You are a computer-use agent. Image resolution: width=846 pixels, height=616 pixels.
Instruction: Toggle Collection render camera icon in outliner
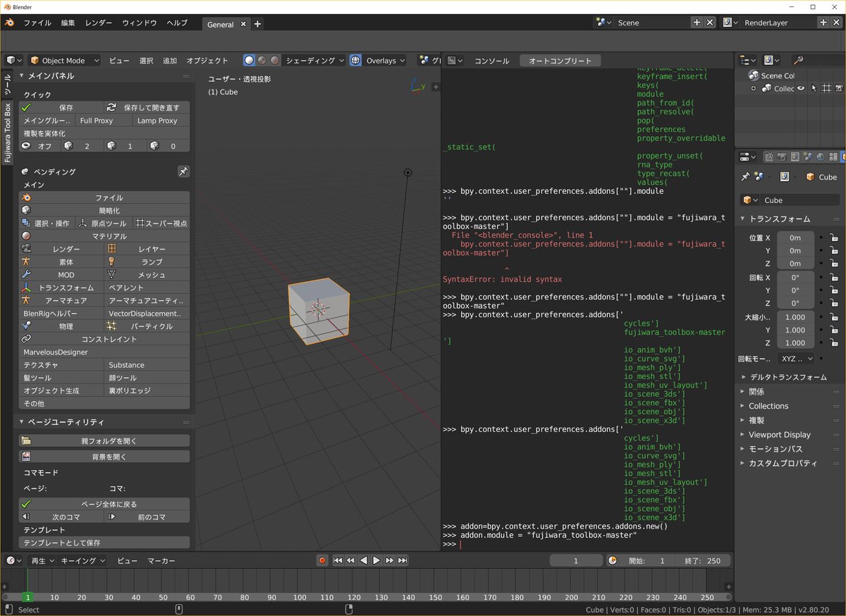click(839, 89)
